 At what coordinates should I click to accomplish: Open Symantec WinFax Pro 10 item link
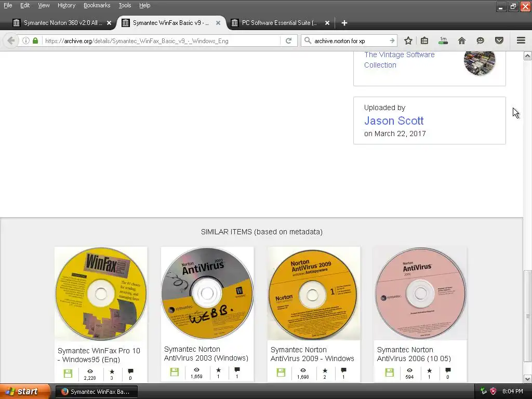coord(99,355)
